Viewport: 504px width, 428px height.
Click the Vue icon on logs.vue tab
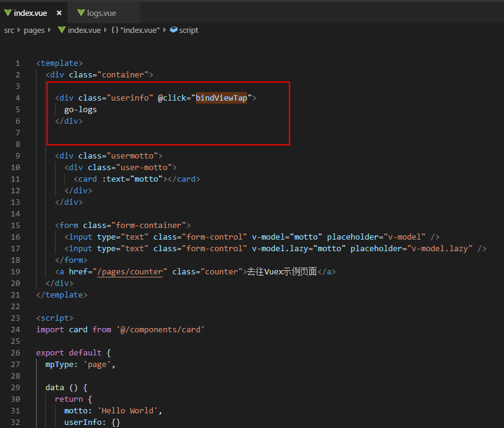pyautogui.click(x=81, y=13)
